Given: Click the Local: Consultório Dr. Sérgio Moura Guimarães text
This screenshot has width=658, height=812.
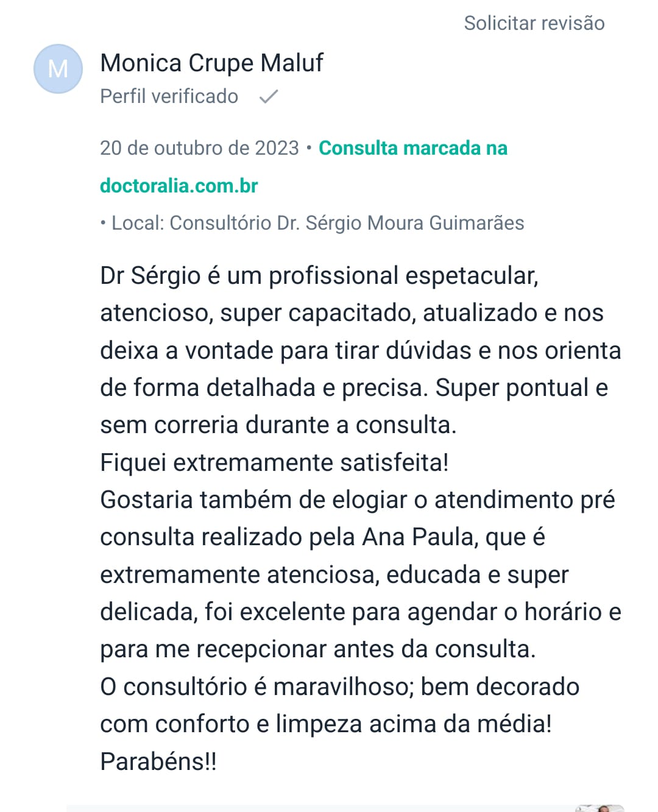Looking at the screenshot, I should tap(317, 223).
